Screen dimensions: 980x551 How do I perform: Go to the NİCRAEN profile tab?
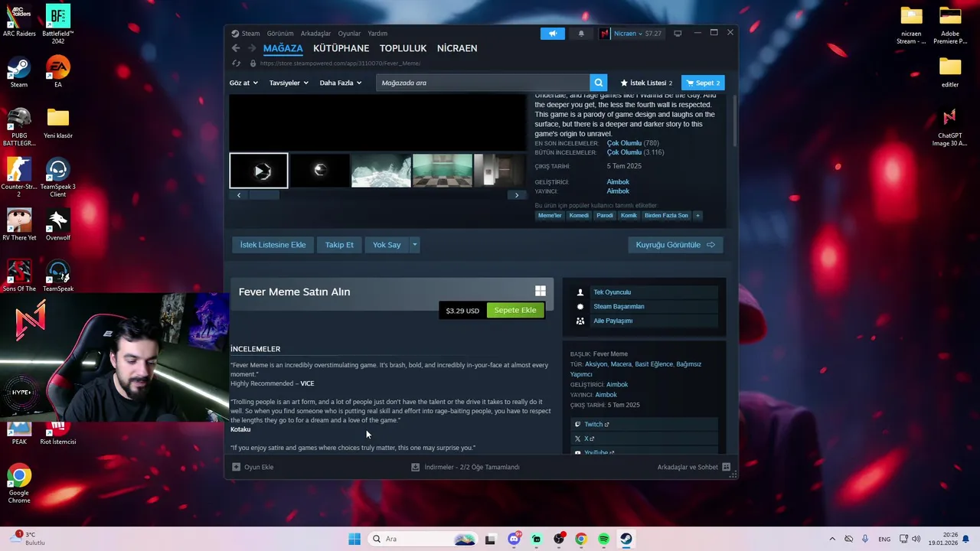457,48
